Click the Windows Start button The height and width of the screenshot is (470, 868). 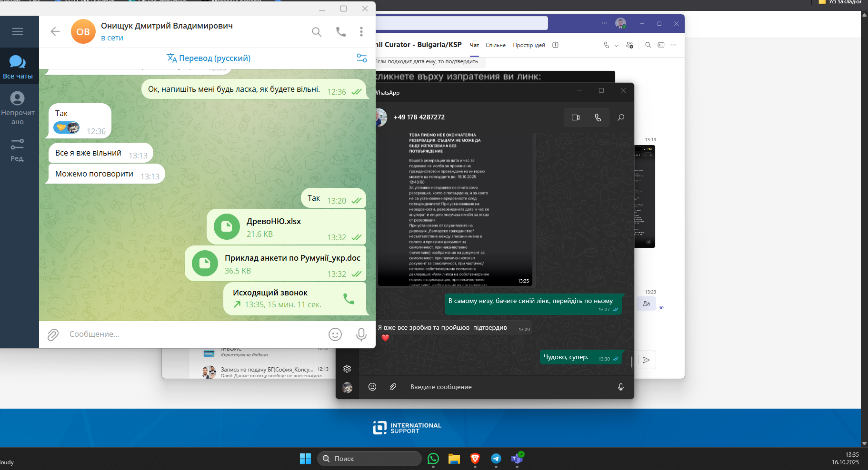[x=305, y=459]
